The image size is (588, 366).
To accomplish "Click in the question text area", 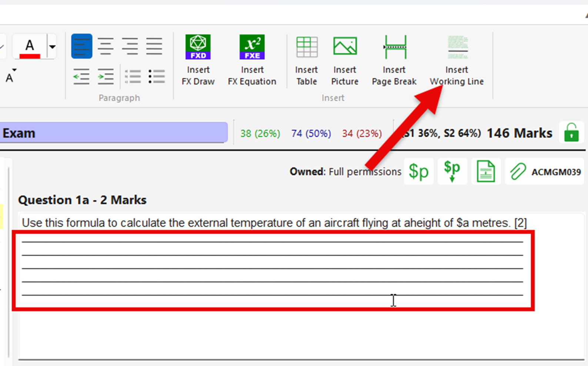I will coord(274,223).
